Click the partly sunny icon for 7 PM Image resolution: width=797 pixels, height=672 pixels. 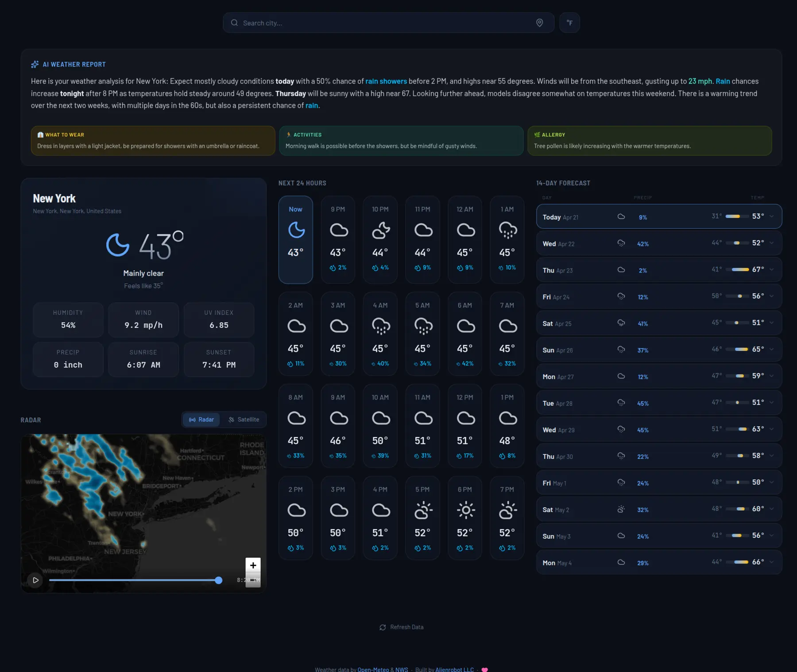click(508, 510)
